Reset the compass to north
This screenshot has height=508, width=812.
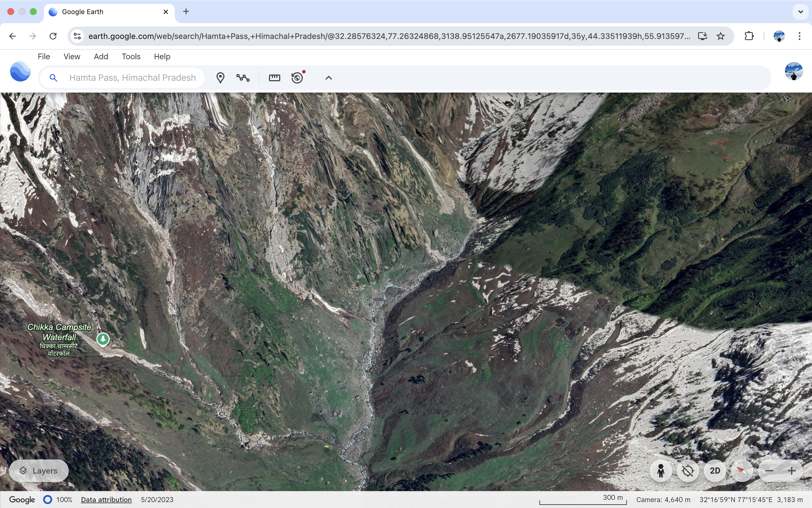tap(742, 471)
